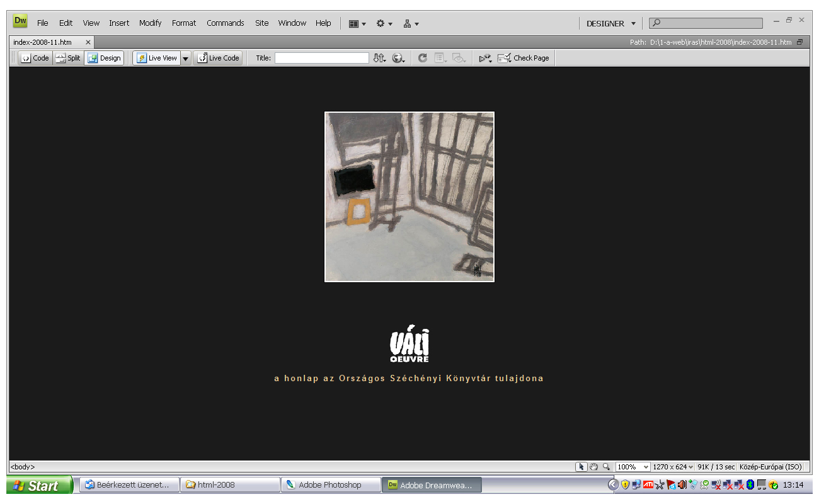Open the ATI tray icon
Image resolution: width=819 pixels, height=504 pixels.
(x=648, y=484)
